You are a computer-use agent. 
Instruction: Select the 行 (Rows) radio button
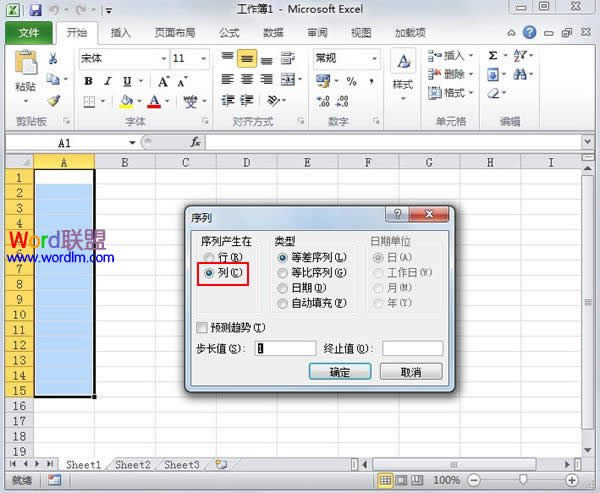tap(209, 256)
